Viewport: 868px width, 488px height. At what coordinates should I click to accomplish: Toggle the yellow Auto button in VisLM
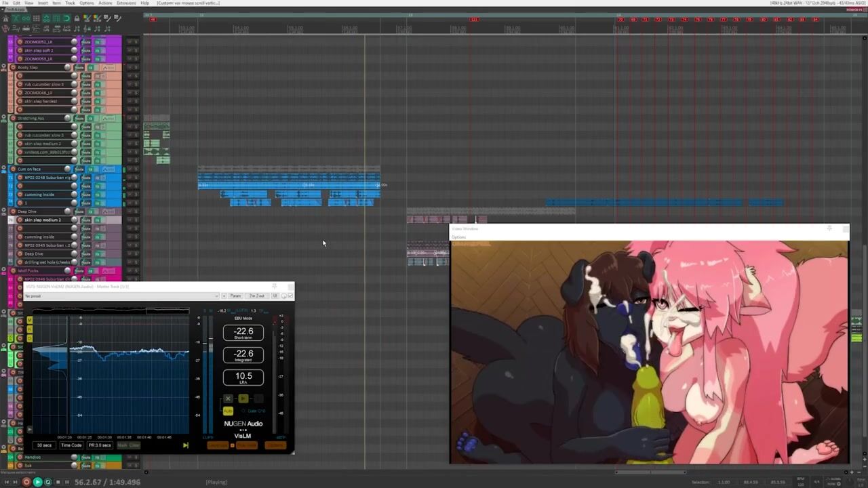coord(228,411)
